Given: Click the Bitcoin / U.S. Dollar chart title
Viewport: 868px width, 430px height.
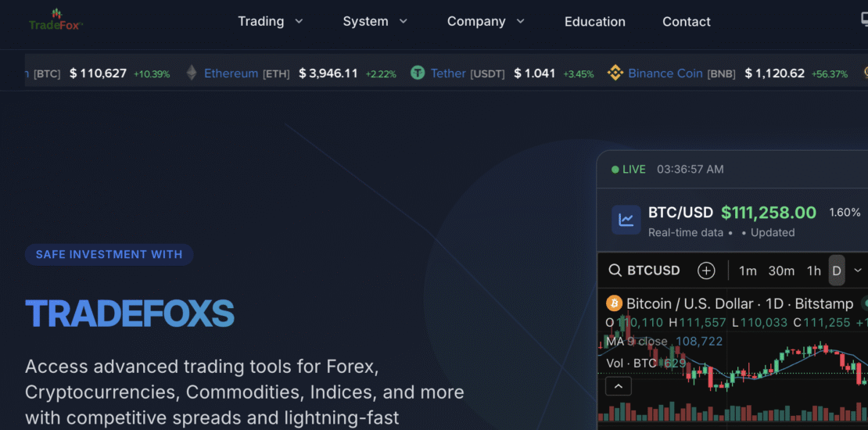Looking at the screenshot, I should [740, 303].
